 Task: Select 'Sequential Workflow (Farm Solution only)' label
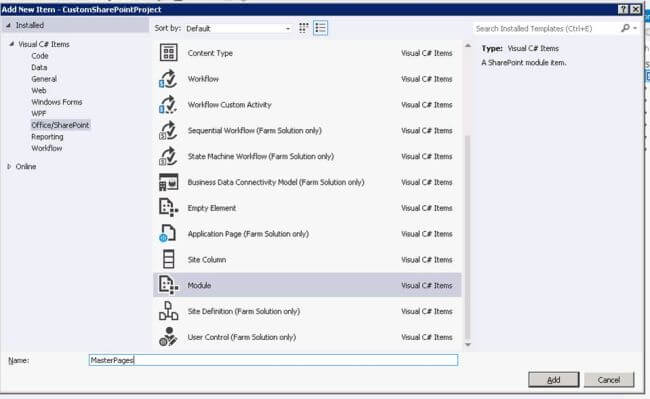255,131
